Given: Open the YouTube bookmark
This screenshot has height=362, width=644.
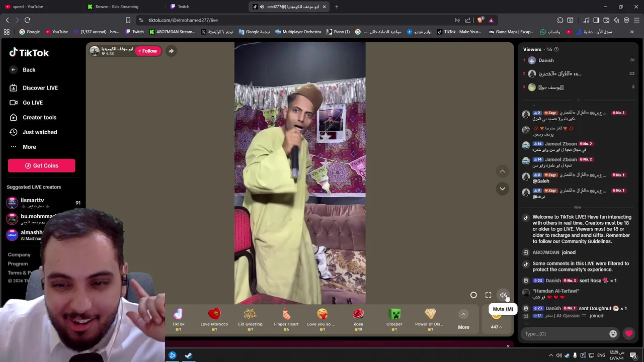Looking at the screenshot, I should [56, 32].
